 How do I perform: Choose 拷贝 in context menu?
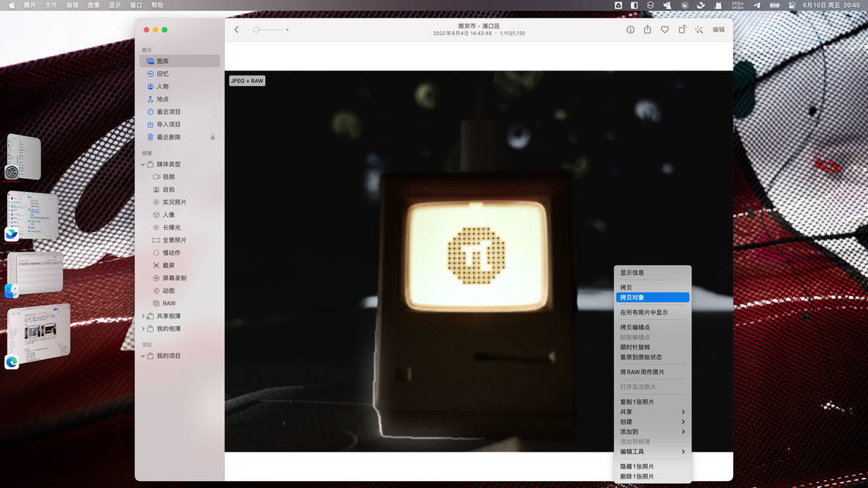click(653, 287)
